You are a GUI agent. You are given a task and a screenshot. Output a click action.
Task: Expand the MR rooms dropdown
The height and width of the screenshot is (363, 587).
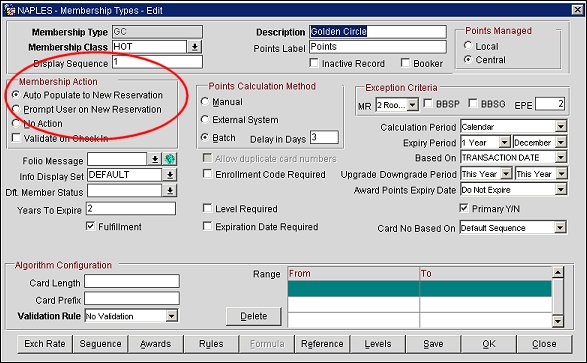click(x=412, y=105)
